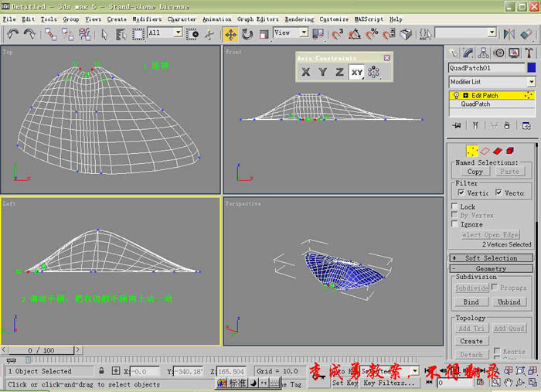Toggle the Vertices filter checkbox
Screen dimensions: 541x392
(x=461, y=193)
